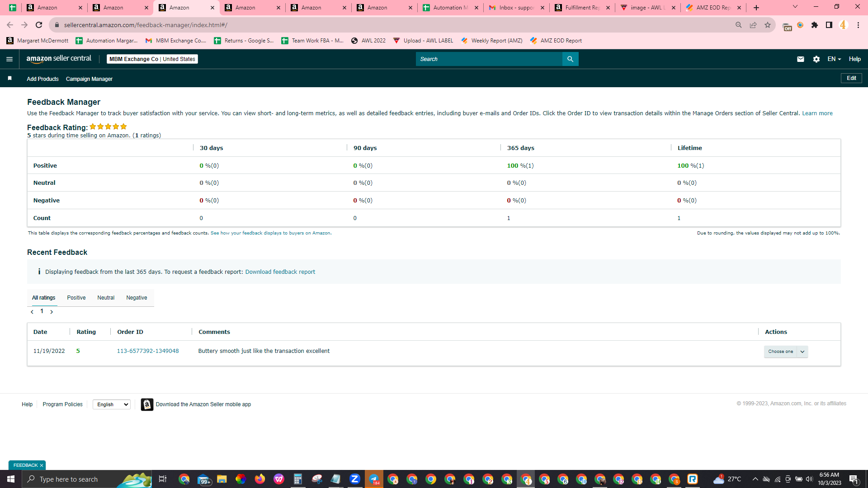Open Telegram from the taskbar

point(374,479)
